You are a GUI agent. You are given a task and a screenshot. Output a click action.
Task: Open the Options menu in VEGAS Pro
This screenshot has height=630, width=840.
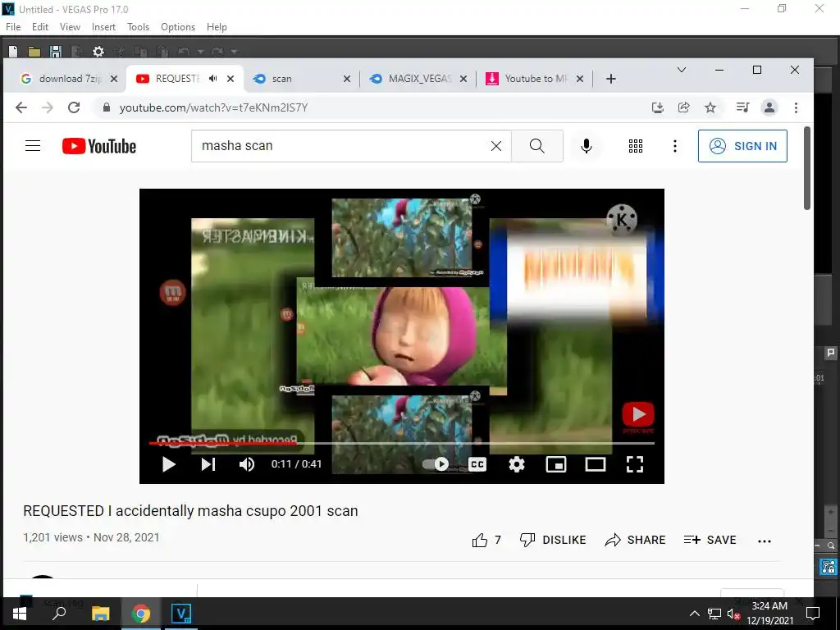(x=178, y=27)
